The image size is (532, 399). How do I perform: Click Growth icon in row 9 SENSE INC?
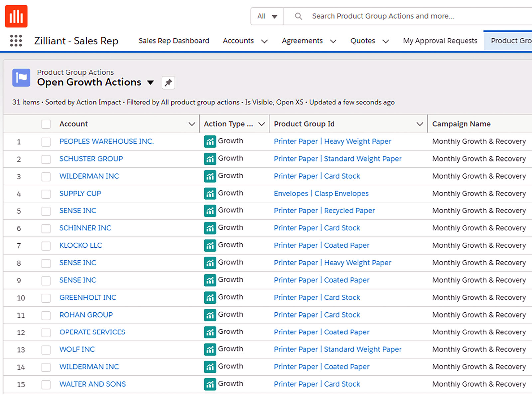coord(210,280)
